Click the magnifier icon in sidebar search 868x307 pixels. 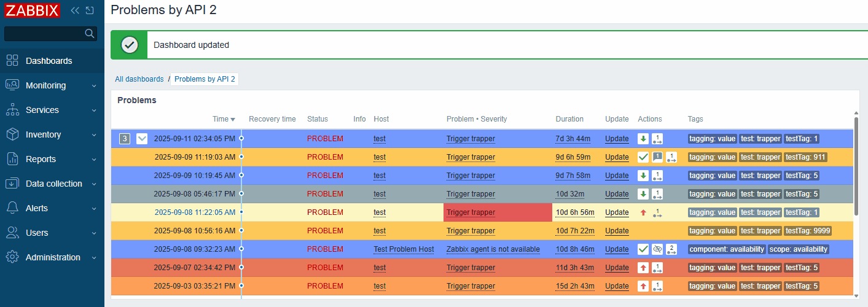(89, 33)
